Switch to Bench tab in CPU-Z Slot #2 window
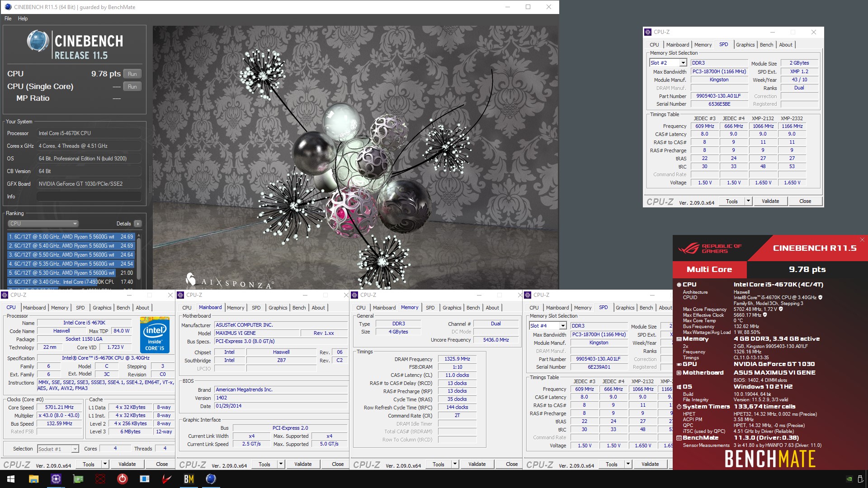The width and height of the screenshot is (868, 488). coord(766,45)
